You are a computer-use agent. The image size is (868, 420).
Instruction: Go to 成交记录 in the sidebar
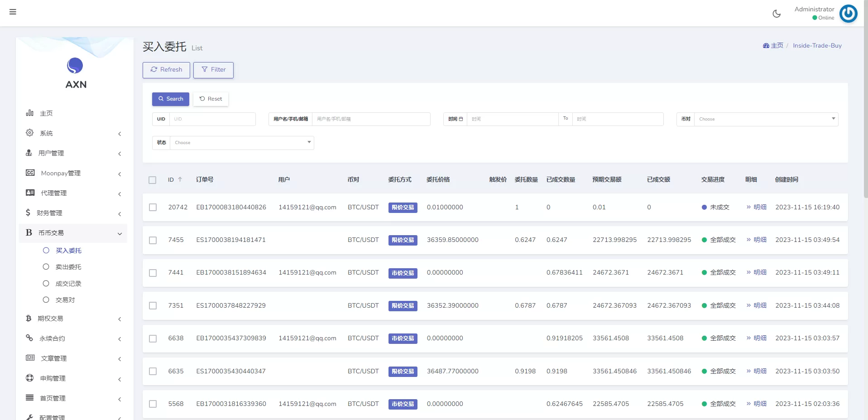(68, 284)
